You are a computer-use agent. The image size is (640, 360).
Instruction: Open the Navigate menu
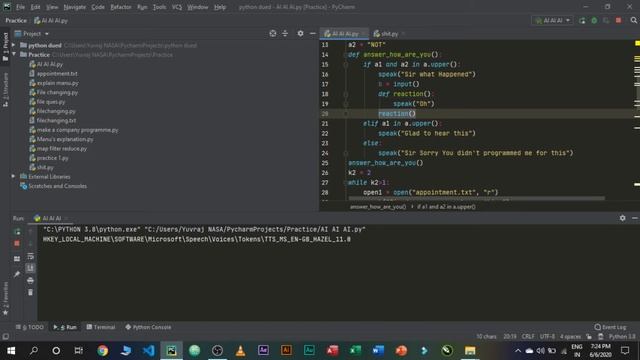(x=75, y=7)
